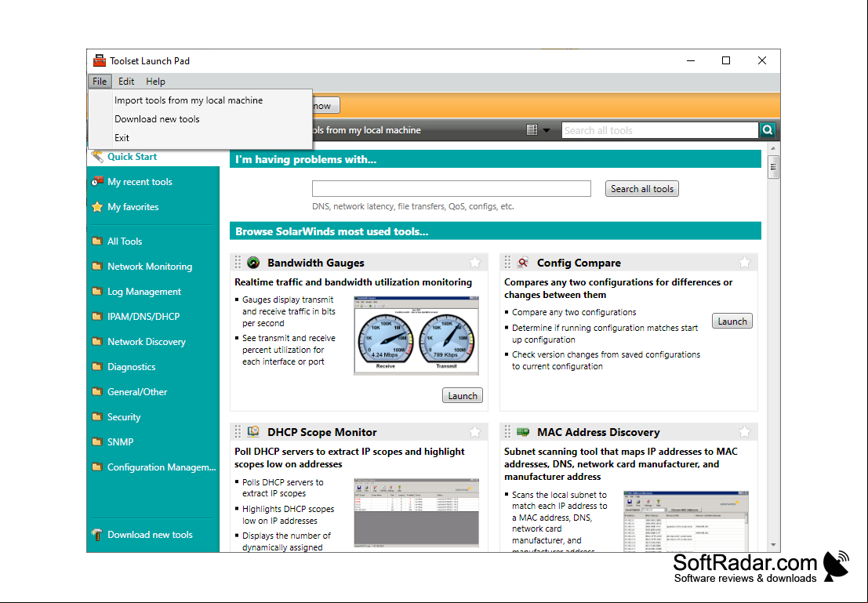
Task: Click the My favorites star icon
Action: 97,206
